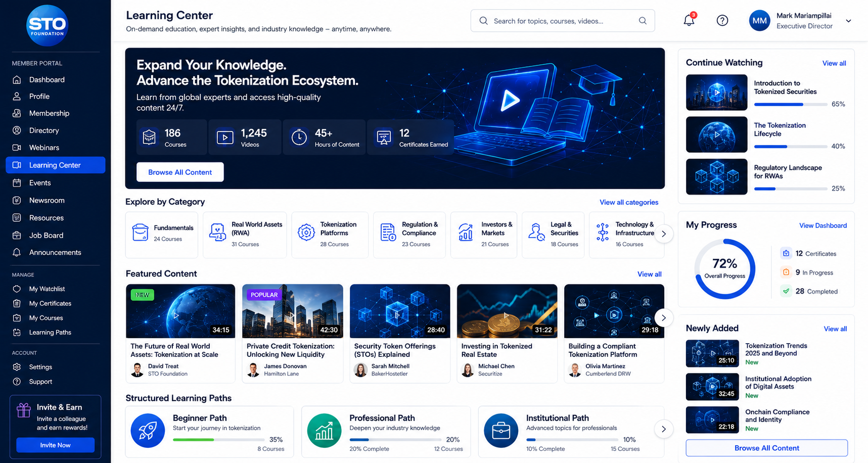Open The Tokenization Lifecycle video thumbnail
The image size is (868, 463).
point(716,134)
